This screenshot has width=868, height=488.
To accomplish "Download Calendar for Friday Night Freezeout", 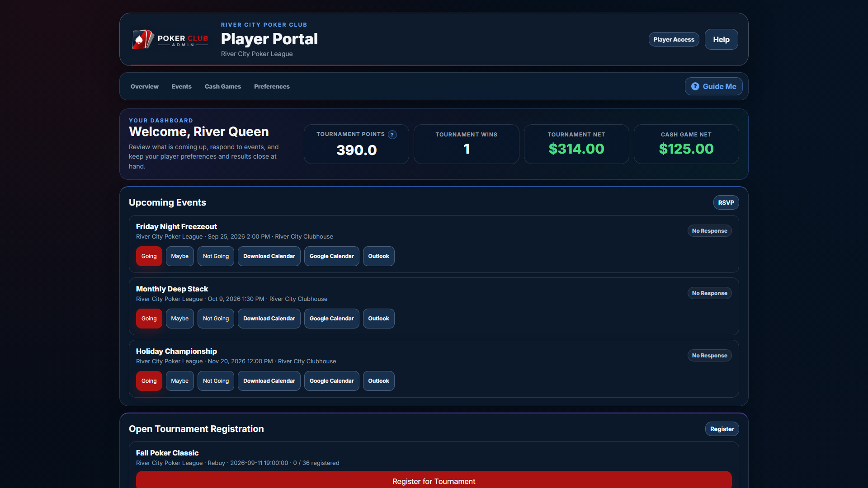I will coord(269,256).
